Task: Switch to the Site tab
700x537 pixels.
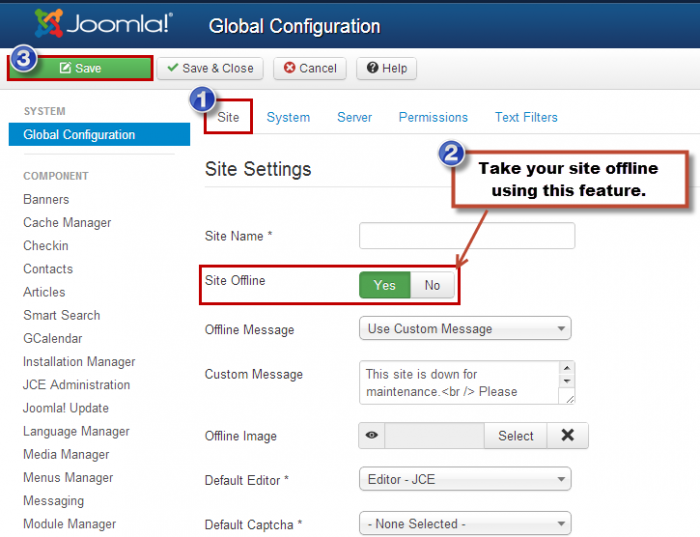Action: pyautogui.click(x=228, y=117)
